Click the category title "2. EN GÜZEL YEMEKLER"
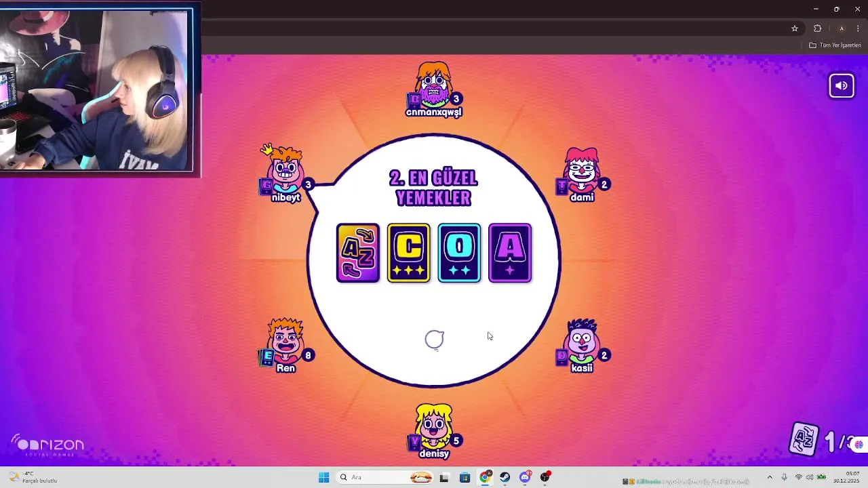The height and width of the screenshot is (488, 868). coord(434,188)
